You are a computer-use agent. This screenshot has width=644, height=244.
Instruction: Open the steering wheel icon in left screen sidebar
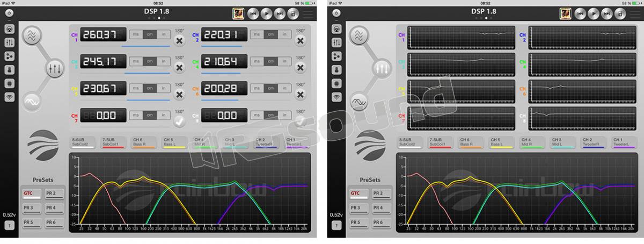click(10, 28)
